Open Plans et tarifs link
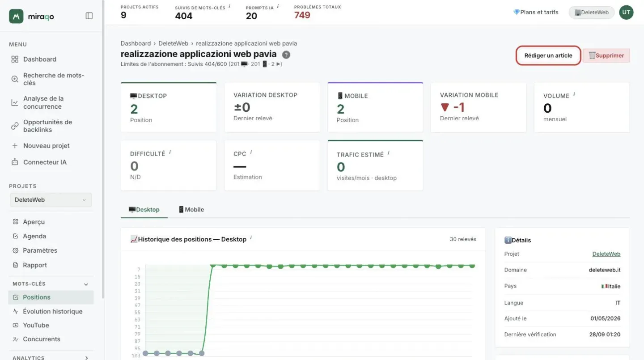 coord(536,13)
